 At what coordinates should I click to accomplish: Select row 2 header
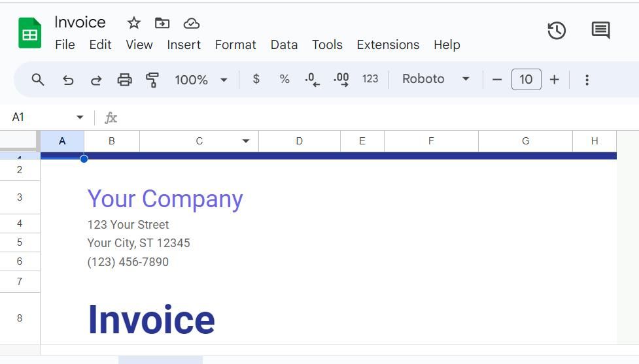20,170
